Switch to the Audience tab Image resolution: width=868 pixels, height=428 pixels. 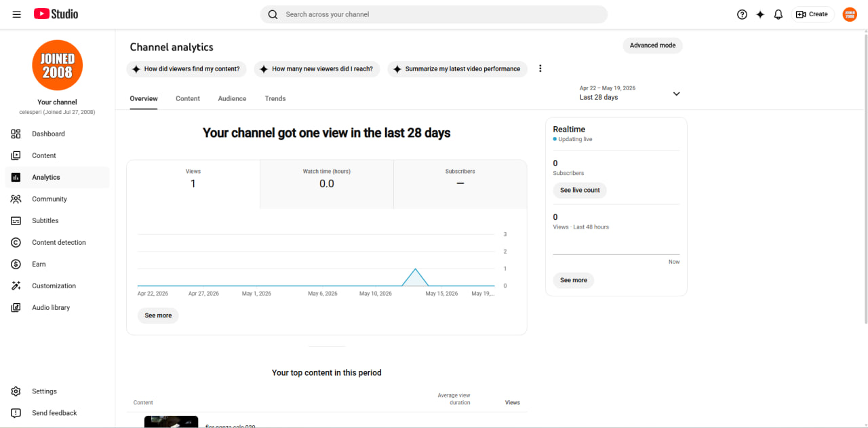232,99
